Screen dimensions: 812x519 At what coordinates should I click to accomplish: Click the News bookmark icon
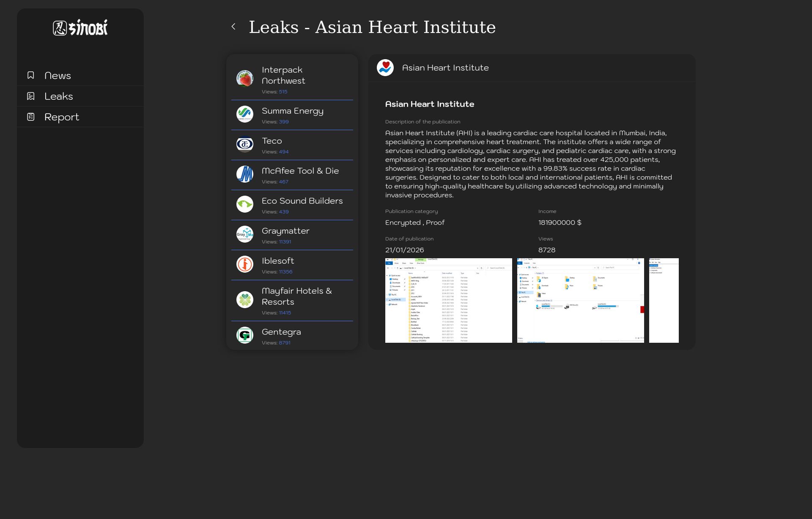[31, 75]
